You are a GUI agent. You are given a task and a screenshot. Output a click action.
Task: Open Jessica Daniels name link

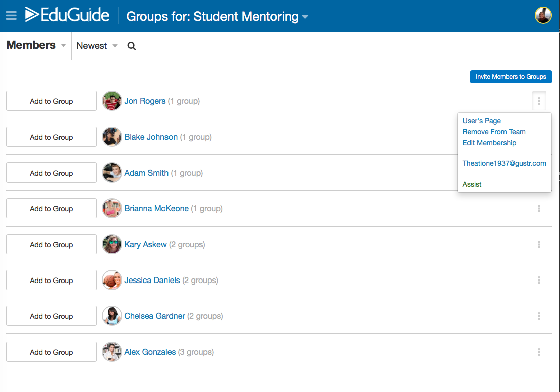152,281
